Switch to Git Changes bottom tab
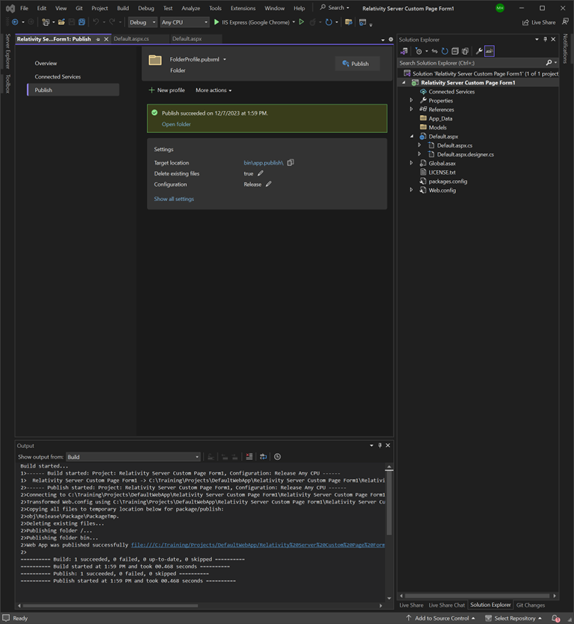The image size is (574, 624). (x=531, y=605)
